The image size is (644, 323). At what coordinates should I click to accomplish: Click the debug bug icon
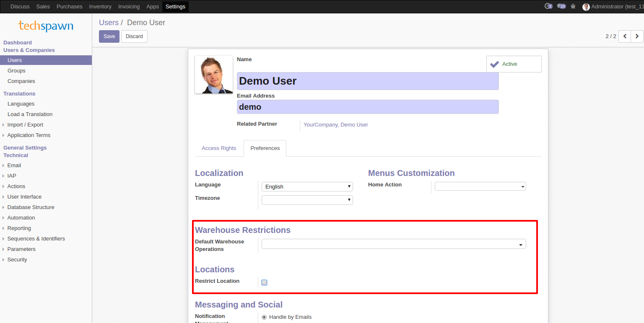(573, 6)
